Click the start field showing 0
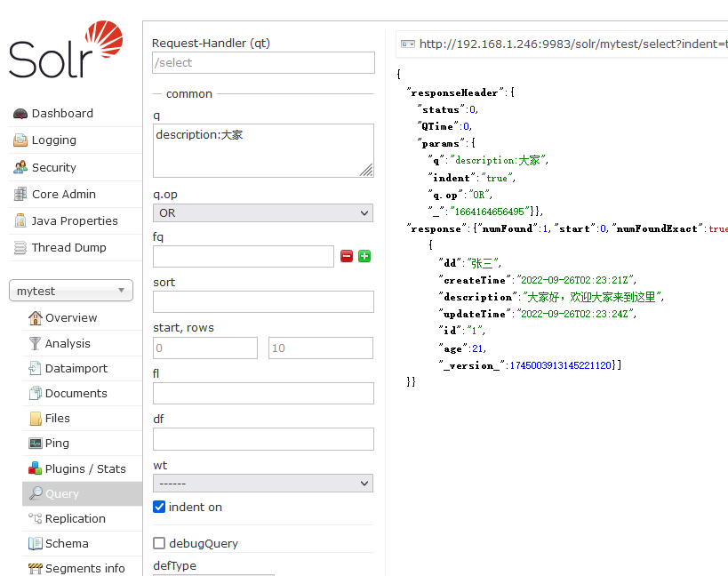This screenshot has height=576, width=728. point(205,348)
